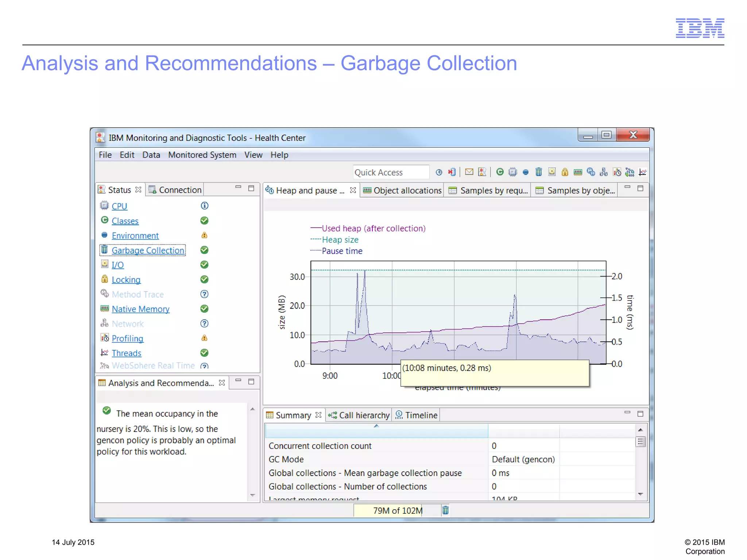The image size is (747, 560).
Task: Open the Native Memory link
Action: (x=141, y=309)
